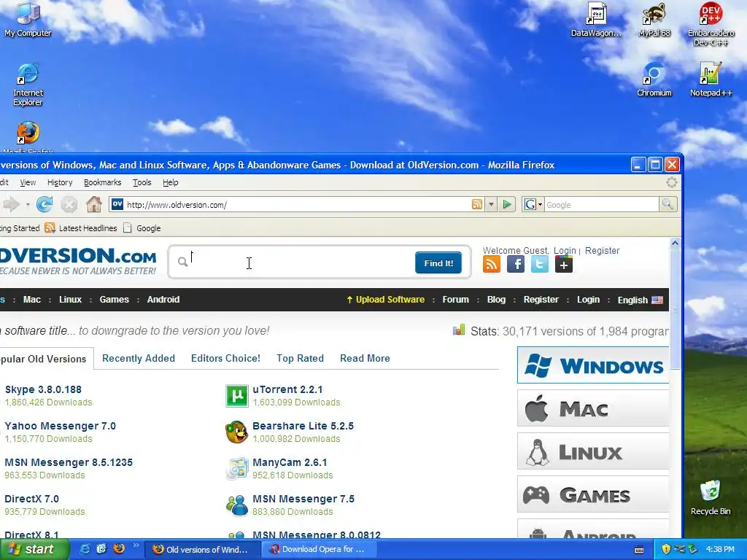Screen dimensions: 747x560
Task: Click the Latest Headlines bookmark
Action: [81, 228]
